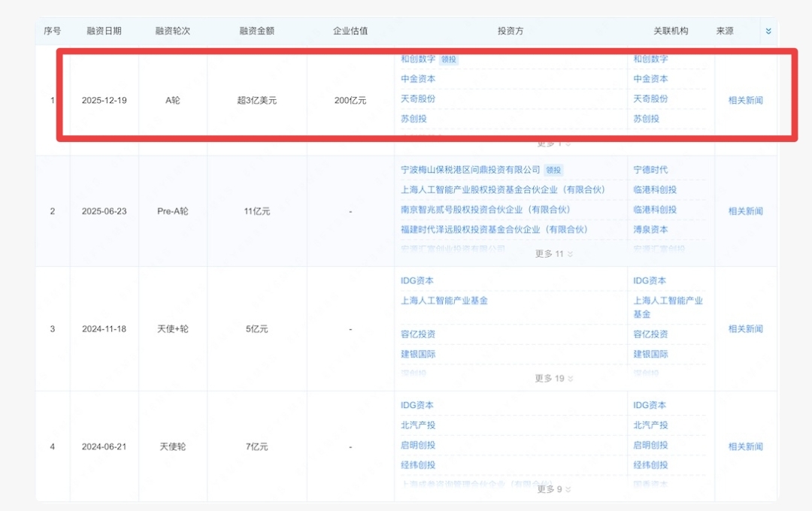
Task: Select amount cell 11亿元
Action: click(257, 211)
